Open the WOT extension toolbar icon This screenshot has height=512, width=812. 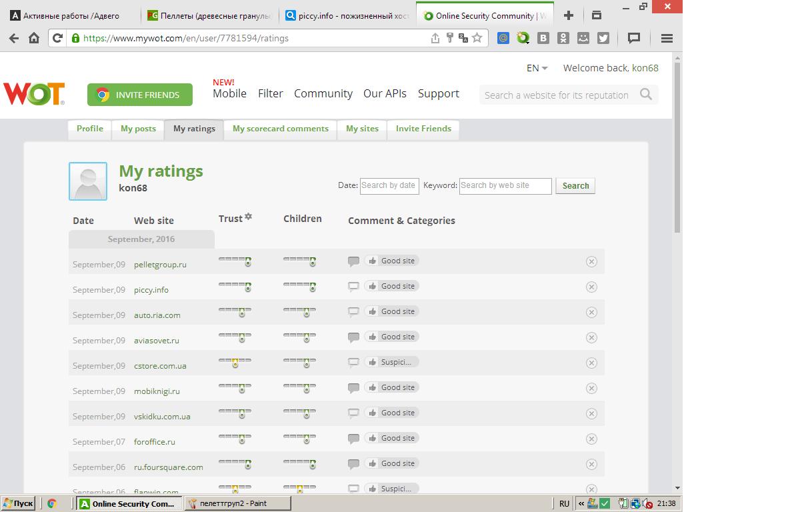pos(523,38)
